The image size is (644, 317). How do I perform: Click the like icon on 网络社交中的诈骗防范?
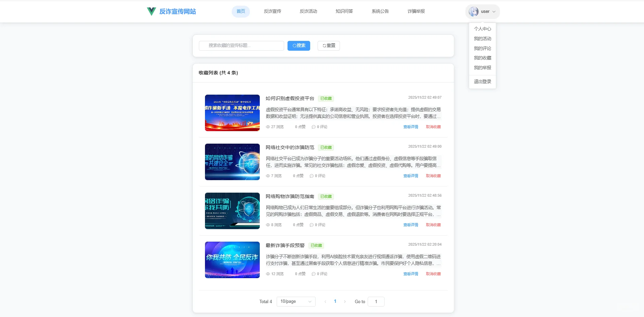[x=292, y=176]
